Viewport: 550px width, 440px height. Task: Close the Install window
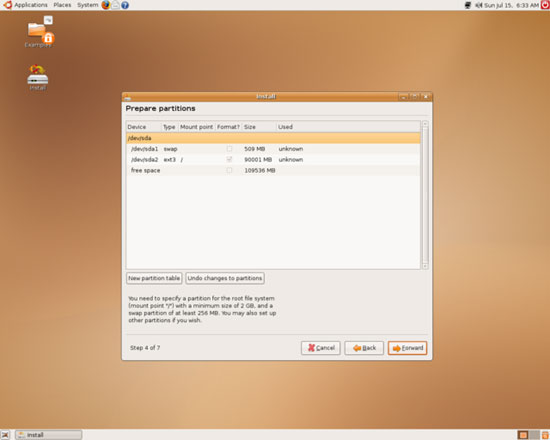pyautogui.click(x=426, y=97)
